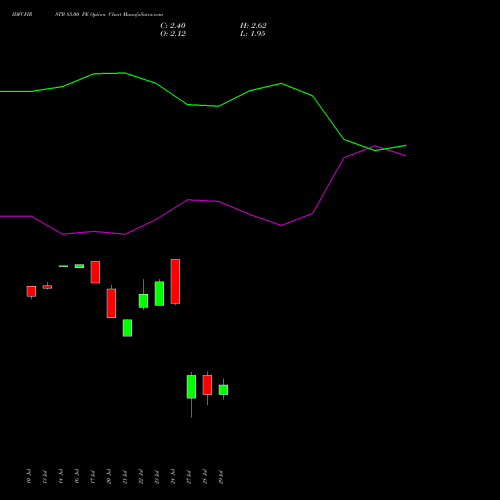The height and width of the screenshot is (500, 500).
Task: Click the red candle above 28 Jul
Action: pos(207,385)
